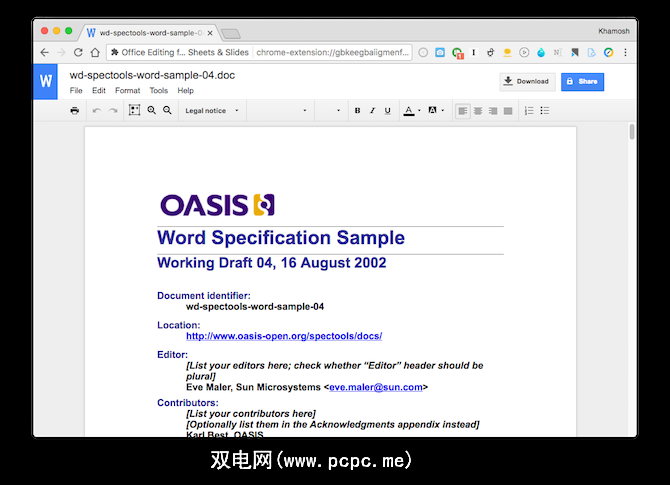Fit the page to the window
The width and height of the screenshot is (670, 485).
coord(134,110)
